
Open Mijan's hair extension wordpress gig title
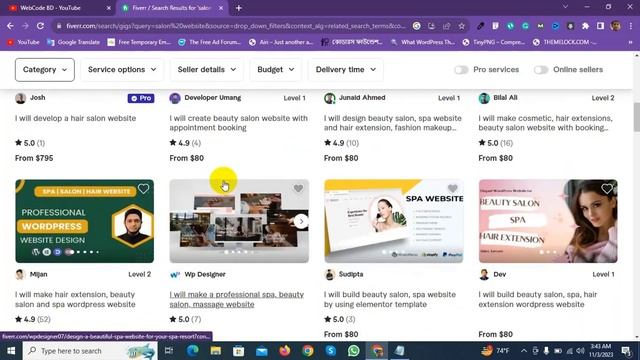[x=75, y=299]
